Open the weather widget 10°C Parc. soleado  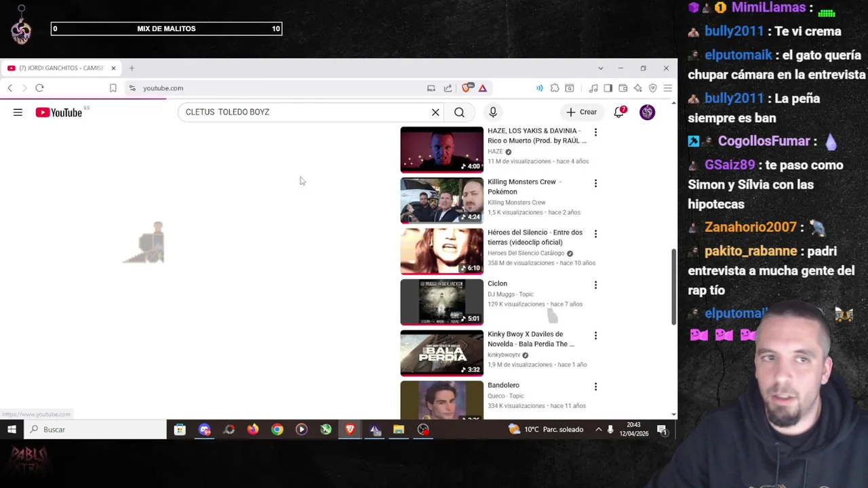click(x=546, y=430)
